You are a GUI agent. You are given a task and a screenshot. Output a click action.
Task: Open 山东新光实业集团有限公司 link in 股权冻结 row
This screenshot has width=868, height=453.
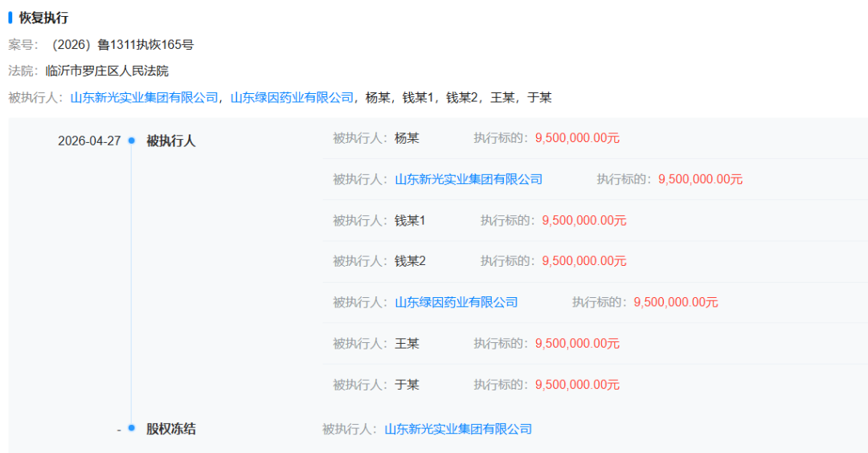click(458, 429)
